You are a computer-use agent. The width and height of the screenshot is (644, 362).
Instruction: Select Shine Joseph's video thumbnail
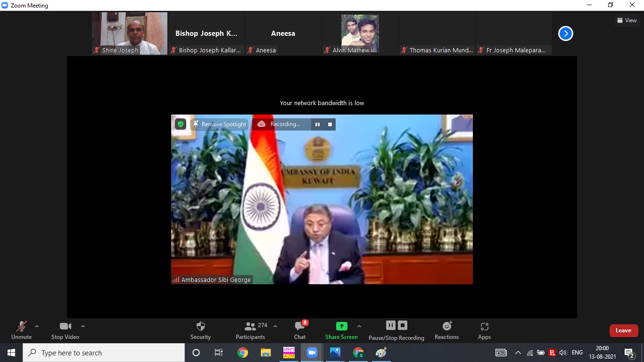point(130,33)
